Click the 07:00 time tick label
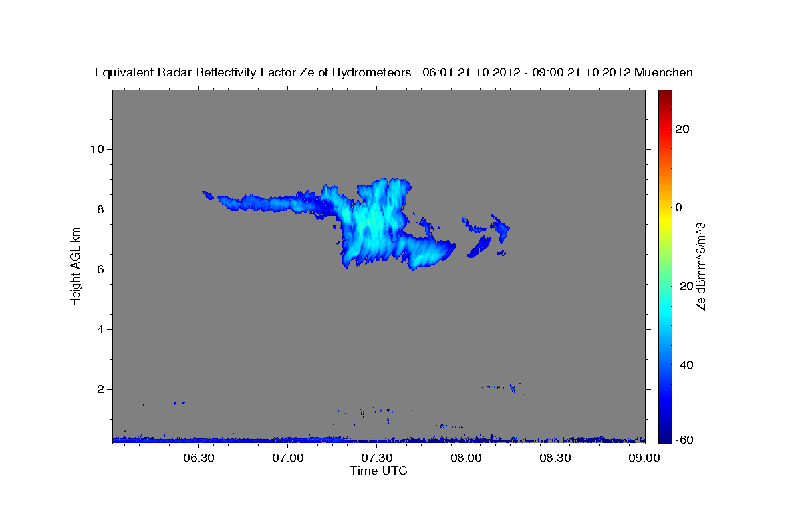798x532 pixels. tap(289, 458)
